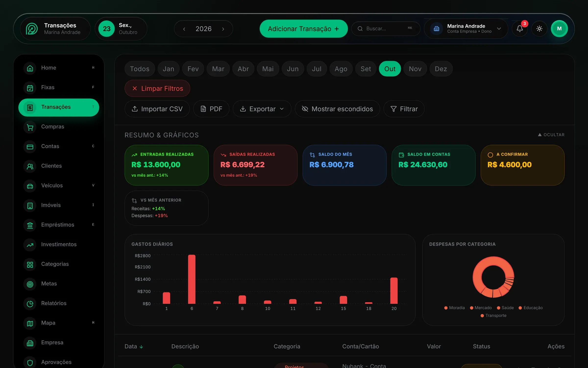Screen dimensions: 588x368
Task: Click day 6 bar in Gastos Diários
Action: pyautogui.click(x=192, y=279)
